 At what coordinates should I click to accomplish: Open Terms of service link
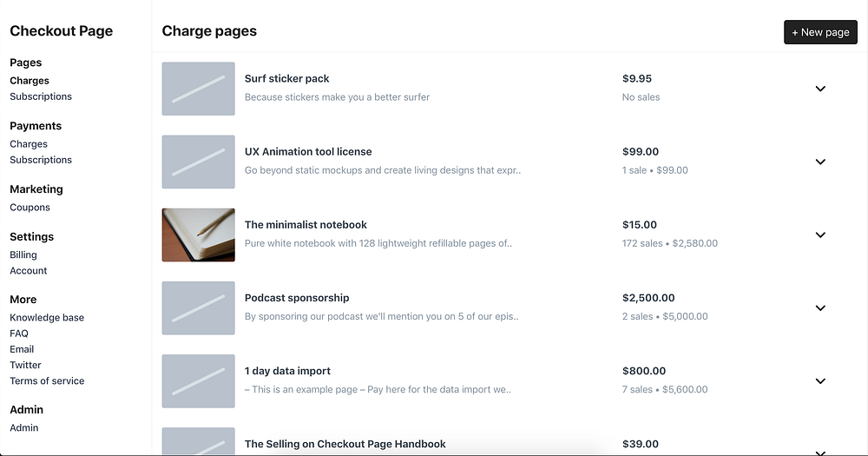pyautogui.click(x=47, y=381)
